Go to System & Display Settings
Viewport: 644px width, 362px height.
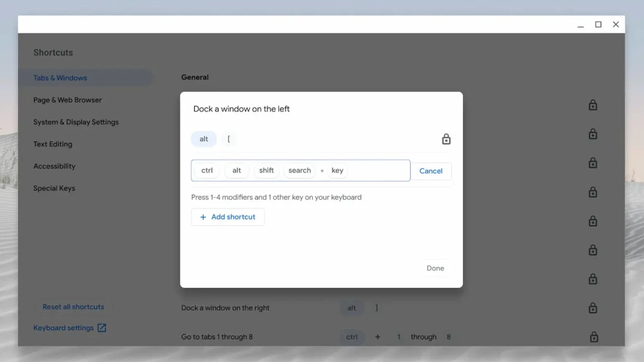[76, 122]
